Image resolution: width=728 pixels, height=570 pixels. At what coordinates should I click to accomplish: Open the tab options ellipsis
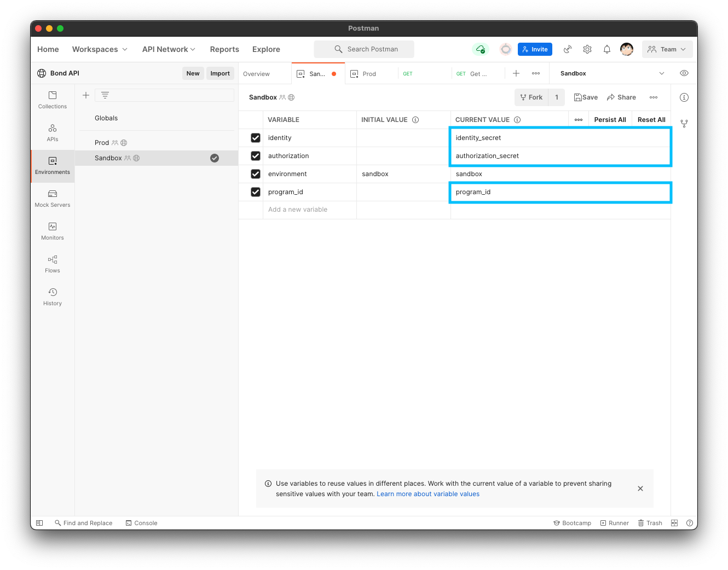coord(536,73)
